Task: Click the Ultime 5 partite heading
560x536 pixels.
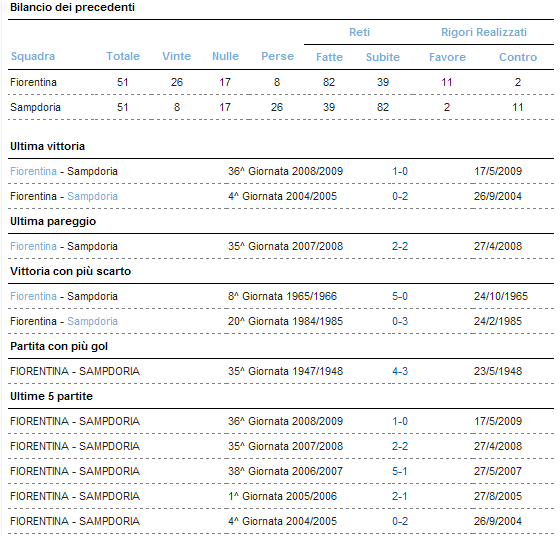Action: [51, 396]
